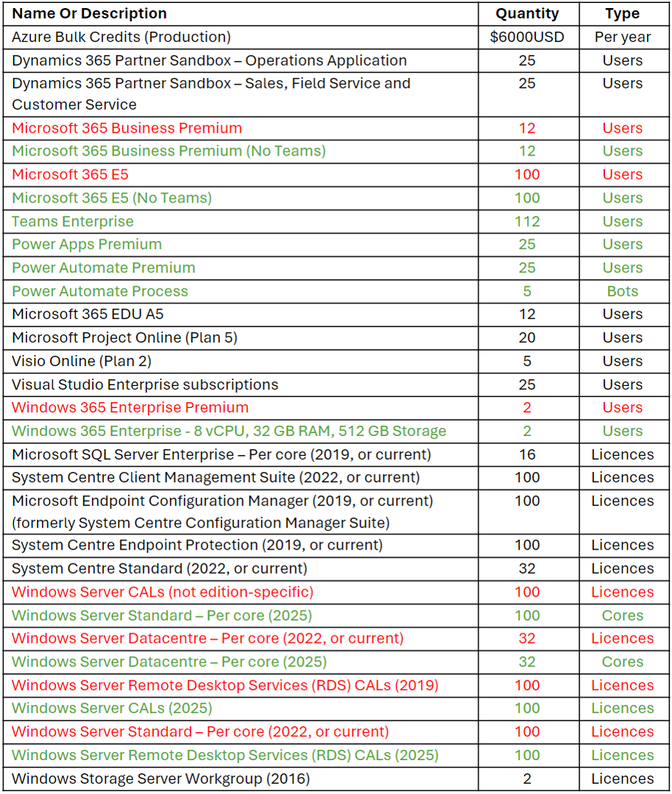Viewport: 672px width, 794px height.
Task: Select 'Microsoft Project Online (Plan 5)' name
Action: click(x=125, y=338)
